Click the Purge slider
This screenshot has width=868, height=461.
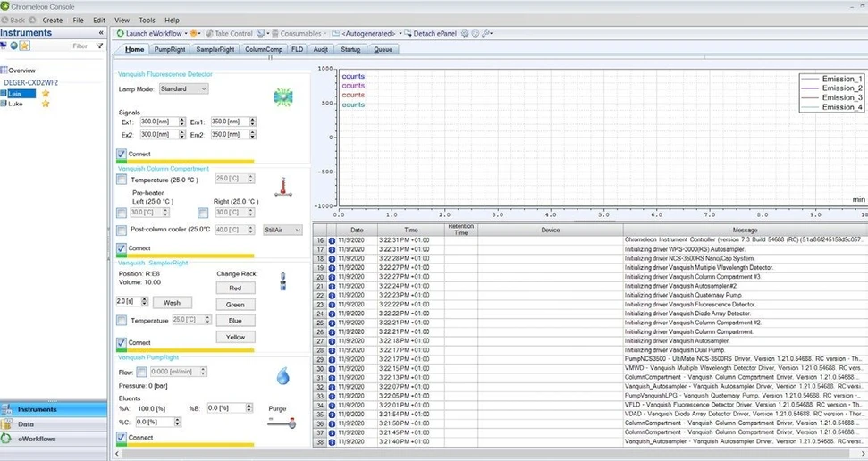coord(282,423)
